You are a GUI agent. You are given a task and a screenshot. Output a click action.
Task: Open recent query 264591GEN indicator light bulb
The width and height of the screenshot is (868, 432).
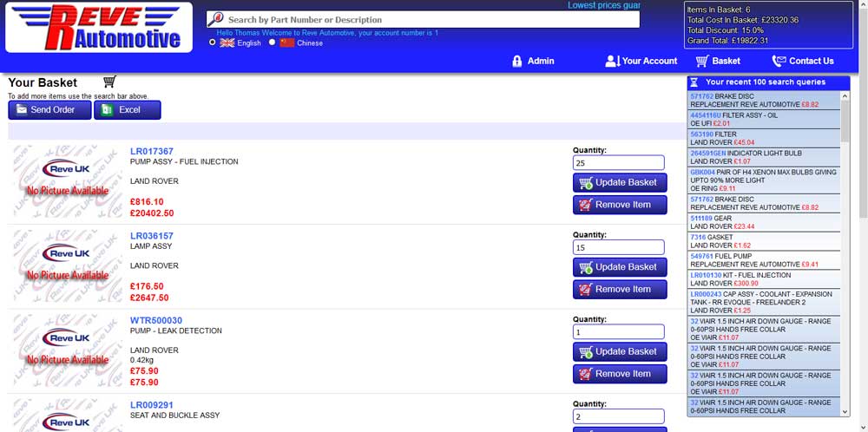point(765,157)
